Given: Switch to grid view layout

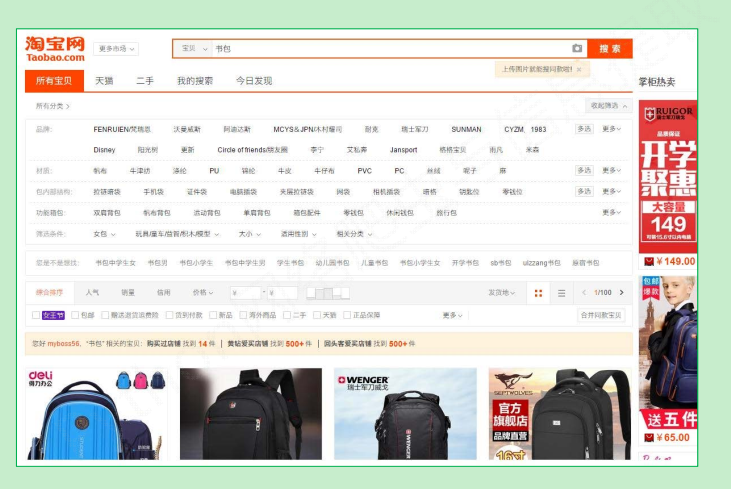Looking at the screenshot, I should [538, 293].
